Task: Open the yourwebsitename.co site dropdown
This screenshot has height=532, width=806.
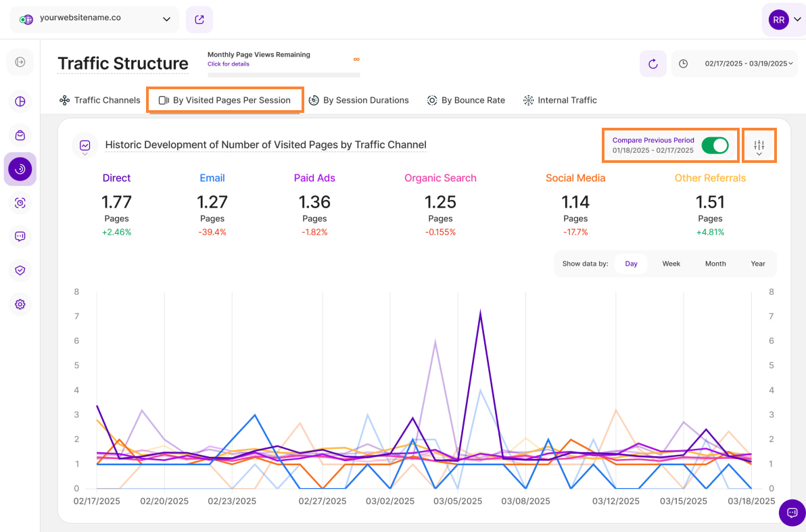Action: [95, 20]
